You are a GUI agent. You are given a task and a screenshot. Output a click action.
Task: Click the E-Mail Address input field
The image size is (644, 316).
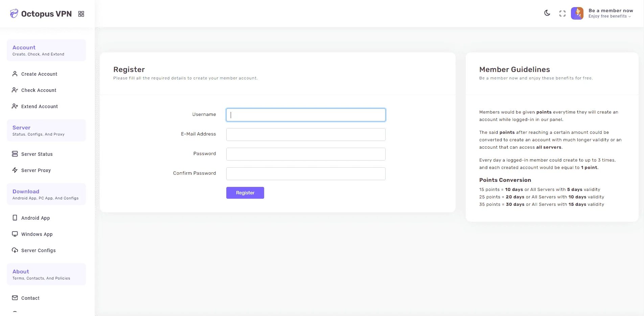(306, 135)
